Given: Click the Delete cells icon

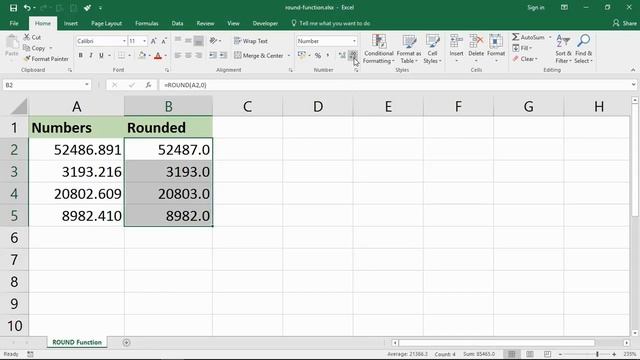Looking at the screenshot, I should coord(476,42).
